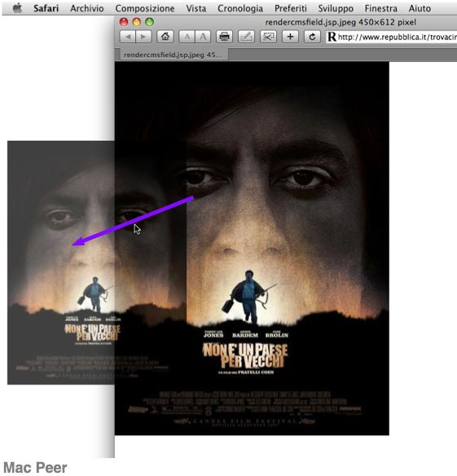Add bookmark with the plus button
Viewport: 457px width, 476px height.
290,37
